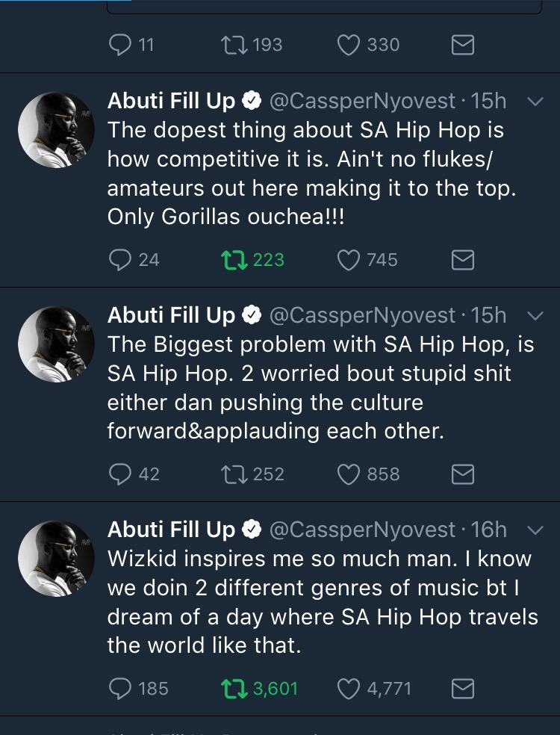Reply to the Biggest problem tweet
560x735 pixels.
pos(120,474)
